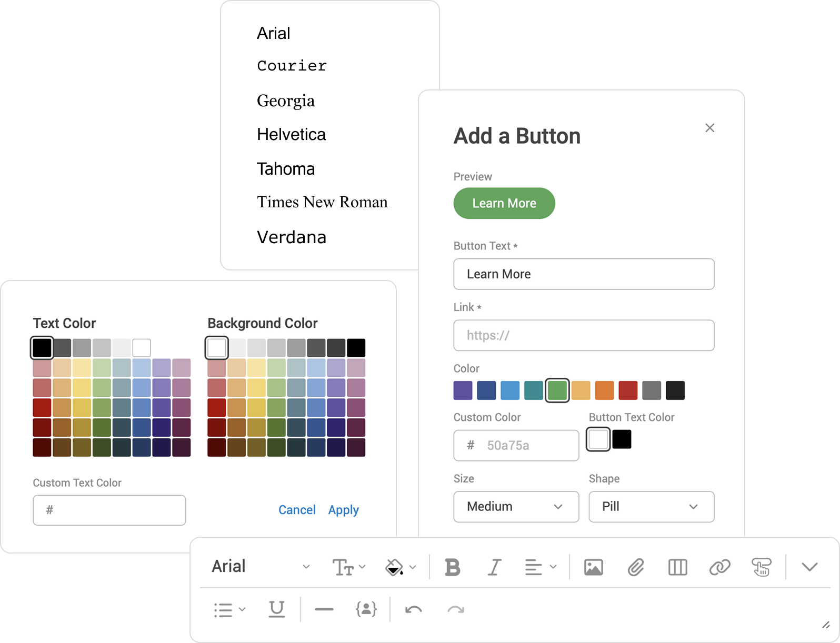Cancel the color picker changes
Viewport: 840px width, 643px height.
297,510
